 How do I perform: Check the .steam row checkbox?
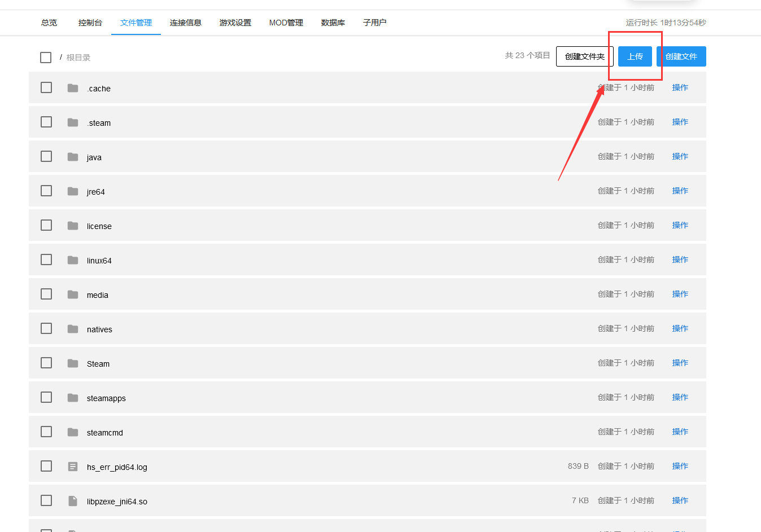point(46,122)
